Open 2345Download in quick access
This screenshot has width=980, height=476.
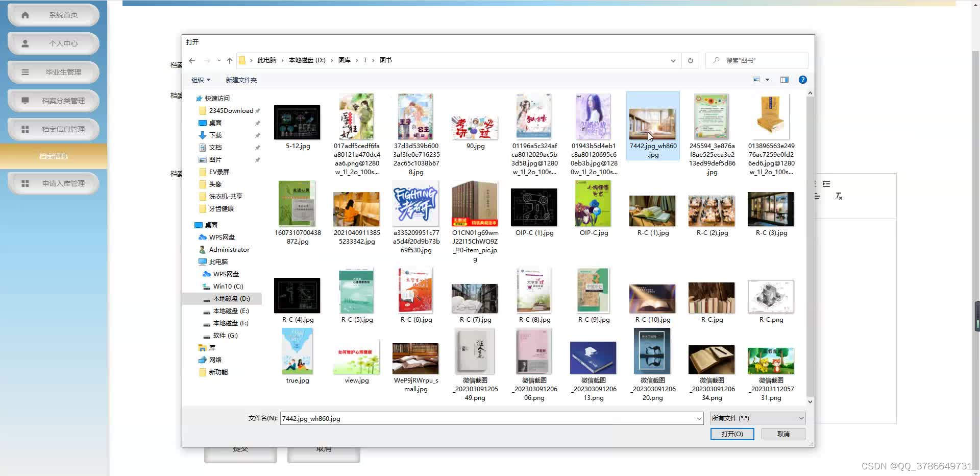coord(231,110)
